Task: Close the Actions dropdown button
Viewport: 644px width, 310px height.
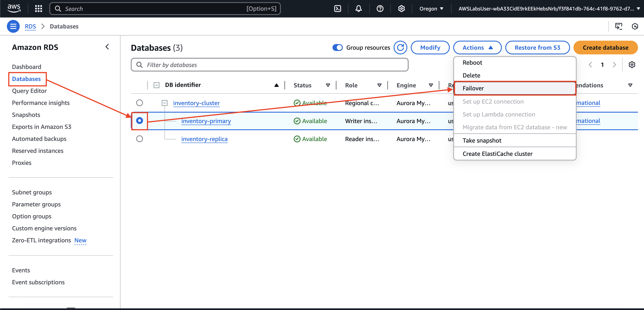Action: [477, 48]
